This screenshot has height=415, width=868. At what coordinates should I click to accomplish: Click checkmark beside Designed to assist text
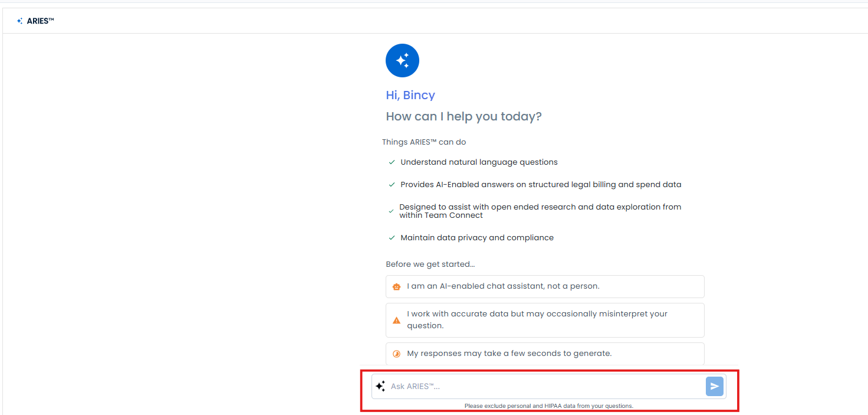pyautogui.click(x=391, y=211)
